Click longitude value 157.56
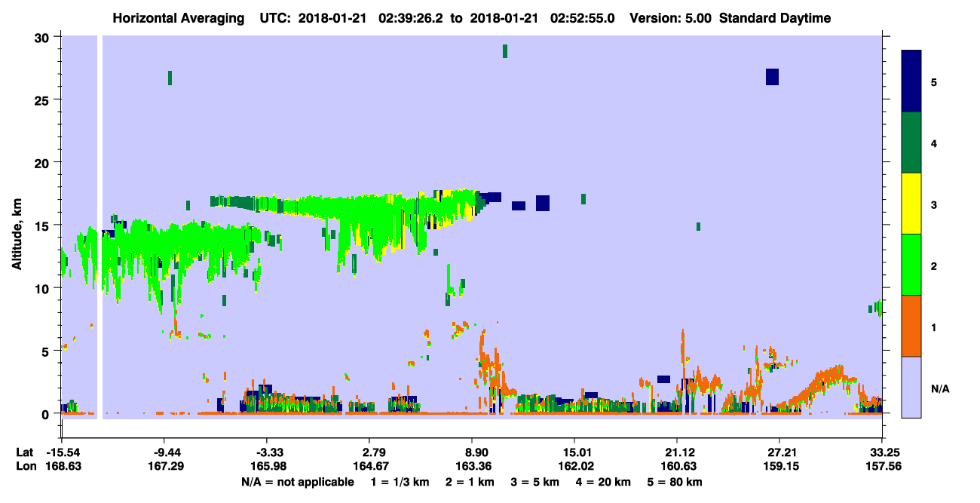Viewport: 980px width, 503px height. [882, 466]
